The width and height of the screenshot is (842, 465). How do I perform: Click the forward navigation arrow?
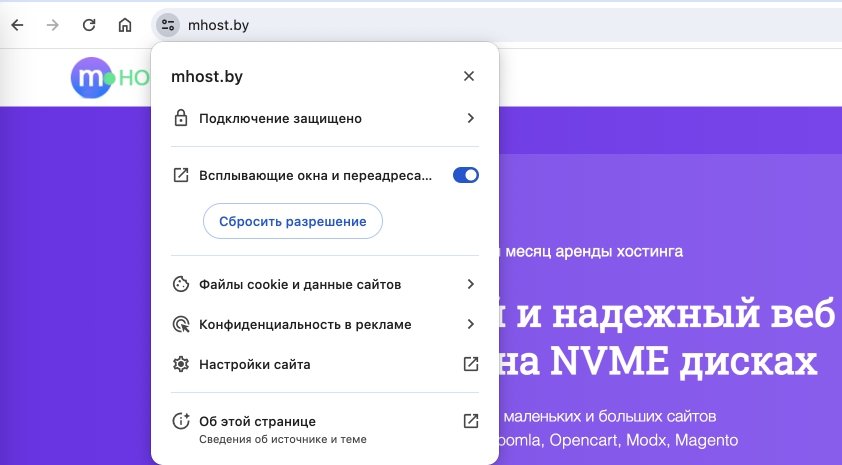(x=53, y=25)
